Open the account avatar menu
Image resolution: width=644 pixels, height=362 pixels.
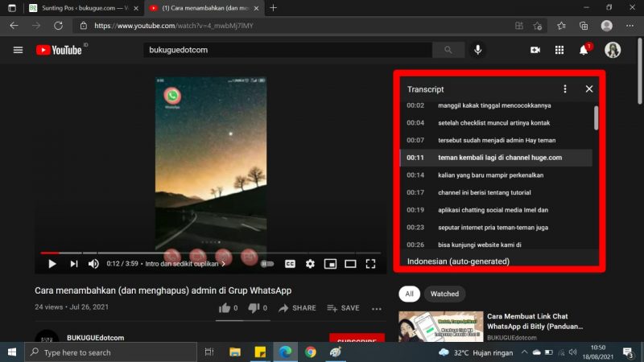point(613,50)
